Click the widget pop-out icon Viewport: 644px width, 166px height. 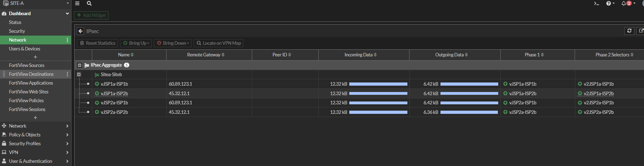click(641, 31)
